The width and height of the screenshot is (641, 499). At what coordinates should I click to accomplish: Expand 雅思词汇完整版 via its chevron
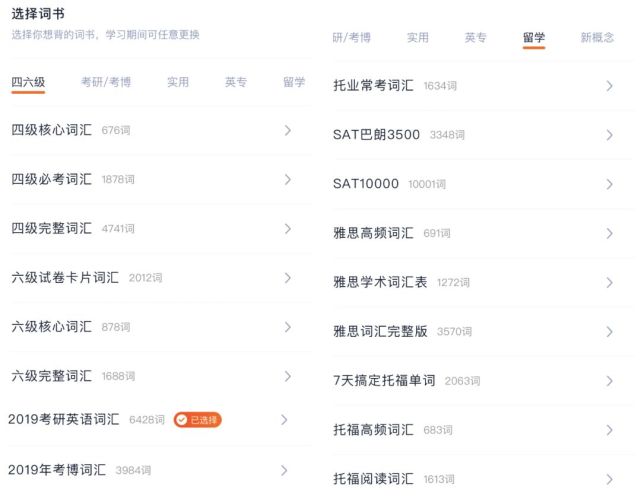click(609, 331)
